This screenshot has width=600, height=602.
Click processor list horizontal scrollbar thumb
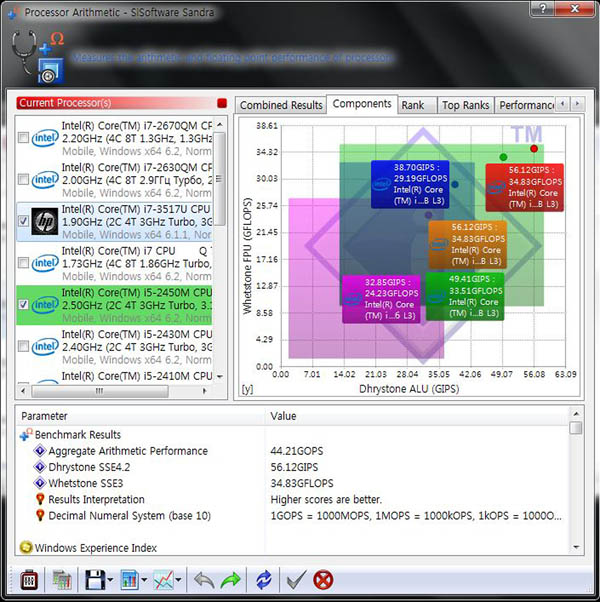(100, 391)
